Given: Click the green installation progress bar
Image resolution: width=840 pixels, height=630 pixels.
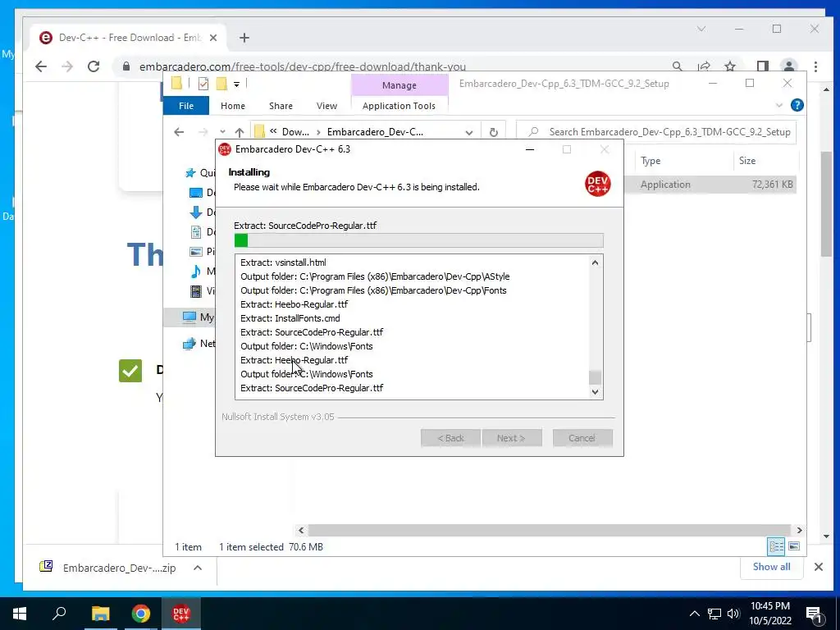Looking at the screenshot, I should 418,240.
